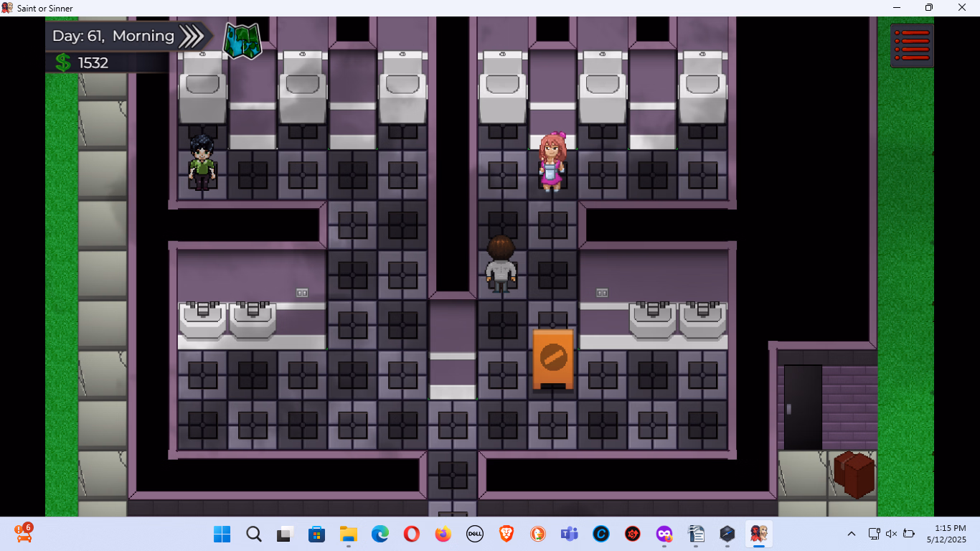Click the brown-haired player character
The height and width of the screenshot is (551, 980).
click(x=501, y=263)
